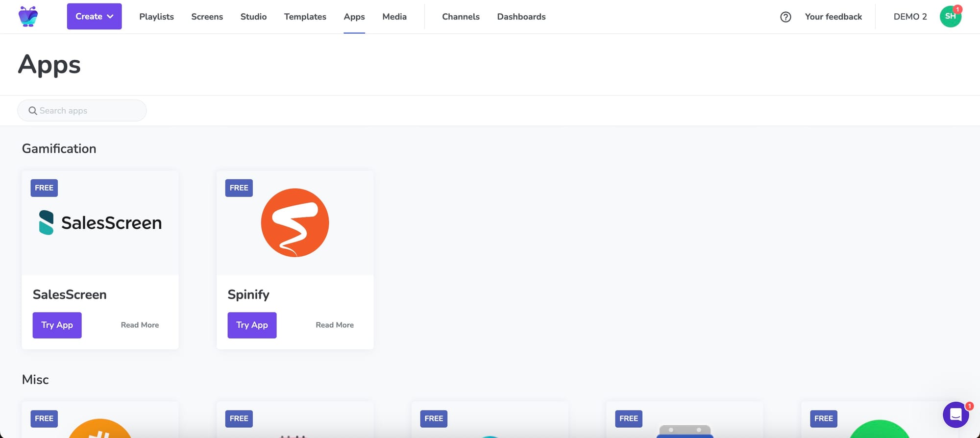Click the Misc section heading

(x=35, y=380)
